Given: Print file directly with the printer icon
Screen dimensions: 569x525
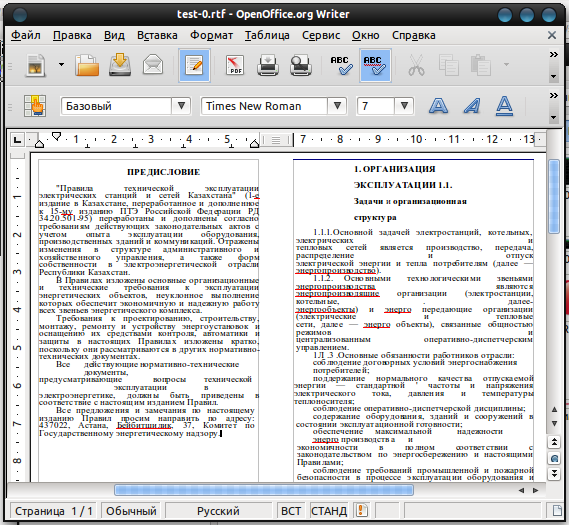Looking at the screenshot, I should tap(268, 65).
